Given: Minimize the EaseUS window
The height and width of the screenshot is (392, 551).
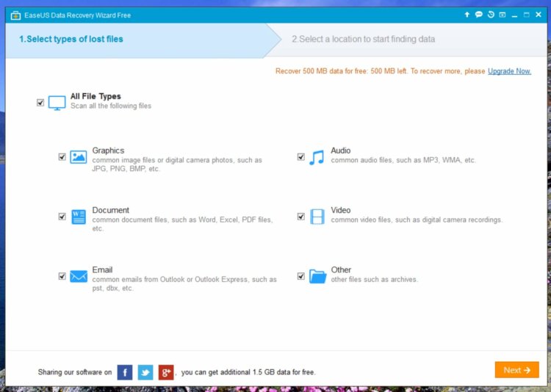Looking at the screenshot, I should (x=514, y=15).
